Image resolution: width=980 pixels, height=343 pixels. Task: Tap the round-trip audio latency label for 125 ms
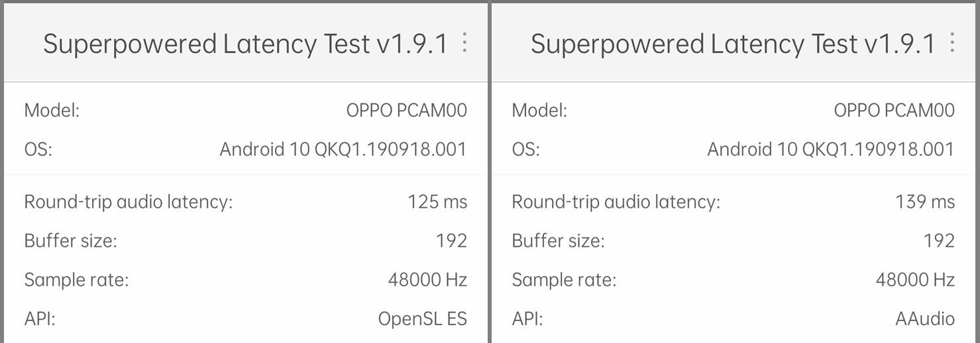click(128, 202)
